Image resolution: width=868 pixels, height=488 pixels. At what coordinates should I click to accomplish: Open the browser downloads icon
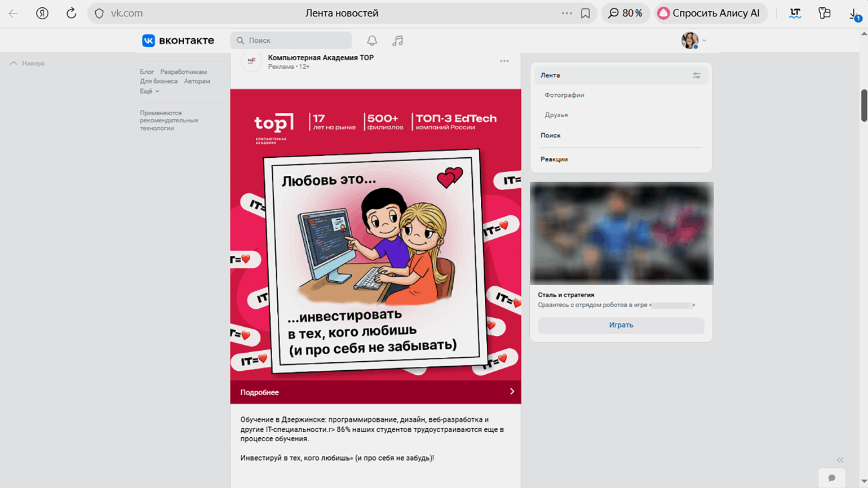coord(854,14)
